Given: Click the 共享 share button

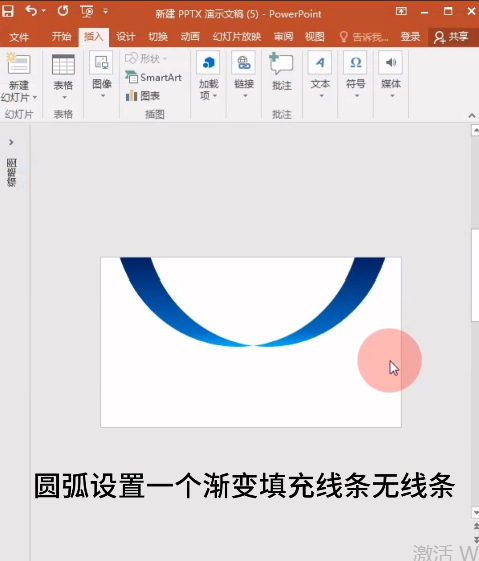Looking at the screenshot, I should pos(452,37).
